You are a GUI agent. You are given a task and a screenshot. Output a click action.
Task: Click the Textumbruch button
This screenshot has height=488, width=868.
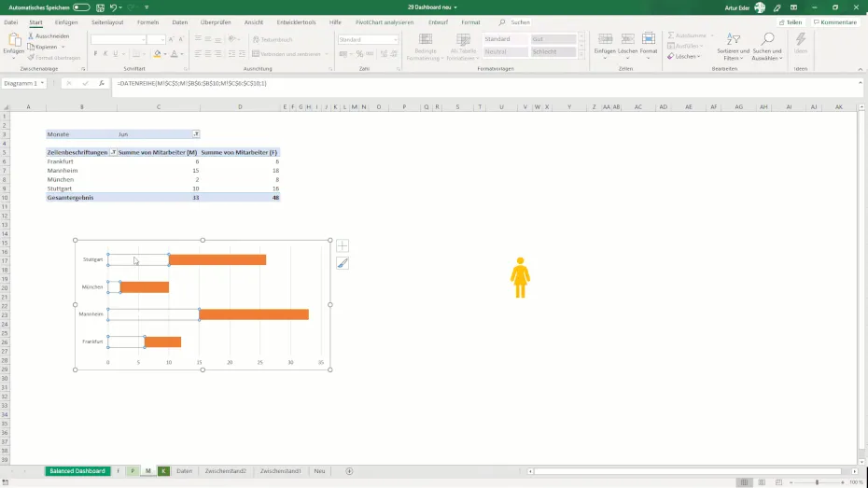[273, 39]
